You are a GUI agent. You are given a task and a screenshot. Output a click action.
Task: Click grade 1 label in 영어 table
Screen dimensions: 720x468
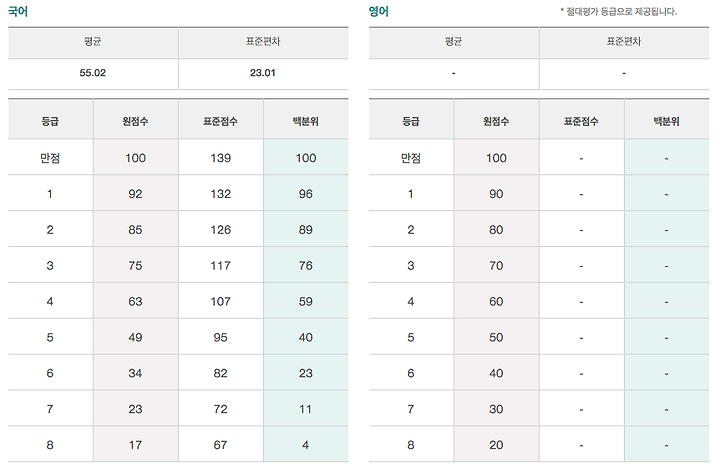411,194
